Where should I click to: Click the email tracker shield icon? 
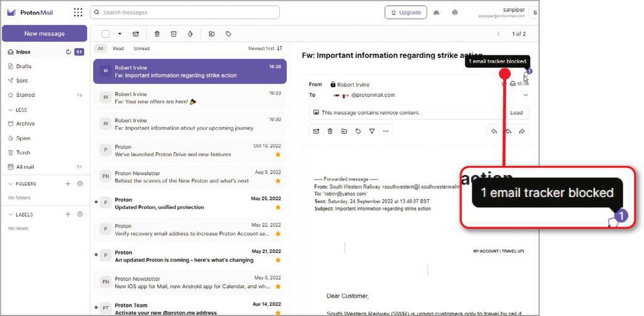point(528,75)
